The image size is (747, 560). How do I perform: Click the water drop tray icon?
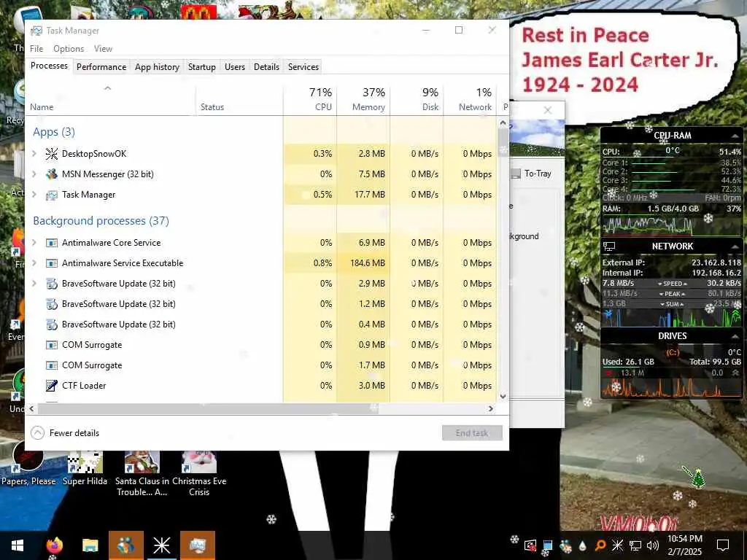tap(583, 545)
